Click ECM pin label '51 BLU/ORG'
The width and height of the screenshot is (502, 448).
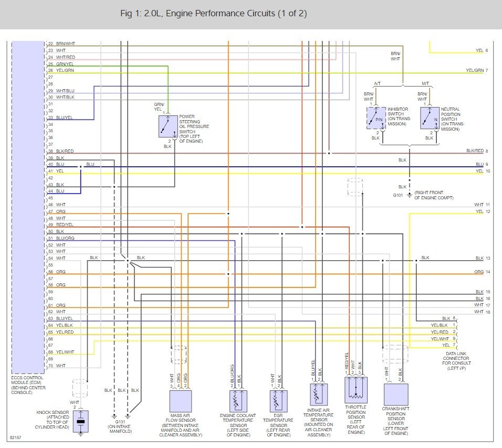coord(61,238)
